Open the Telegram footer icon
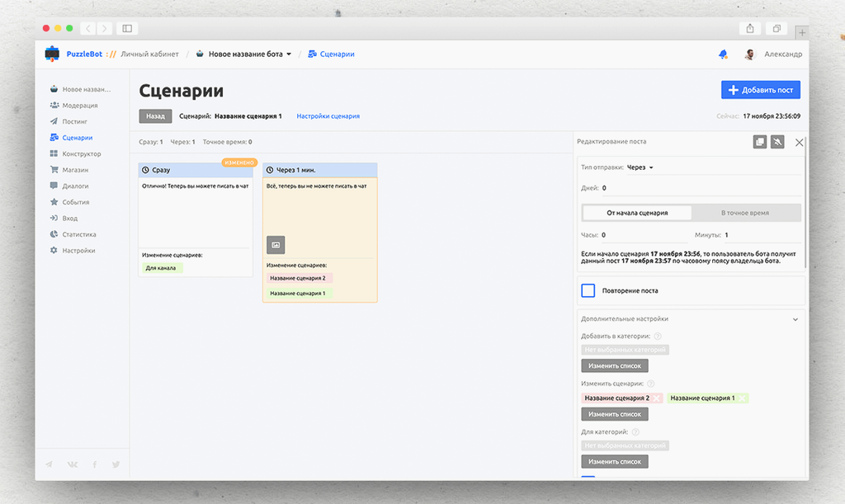 coord(49,464)
